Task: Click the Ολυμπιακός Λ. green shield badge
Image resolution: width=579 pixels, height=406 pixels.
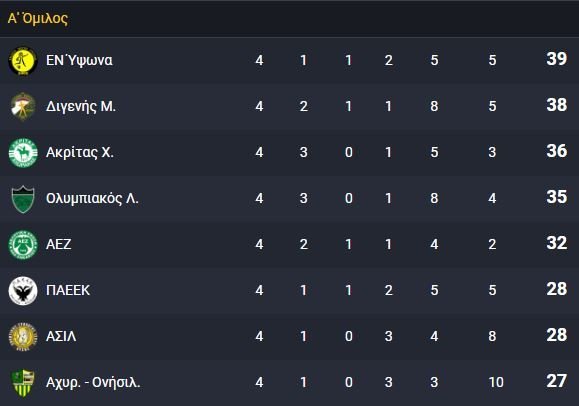Action: click(x=23, y=199)
